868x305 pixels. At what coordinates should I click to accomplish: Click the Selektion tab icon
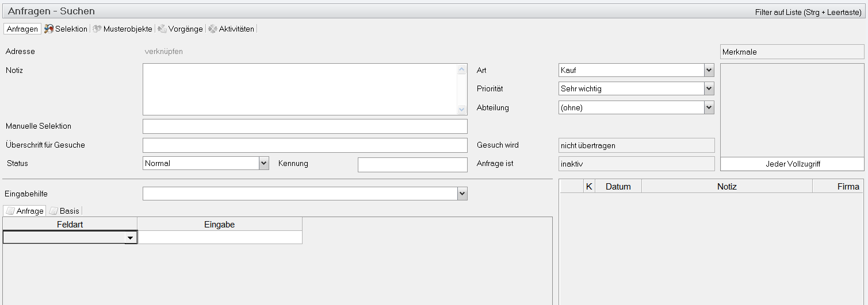point(49,29)
